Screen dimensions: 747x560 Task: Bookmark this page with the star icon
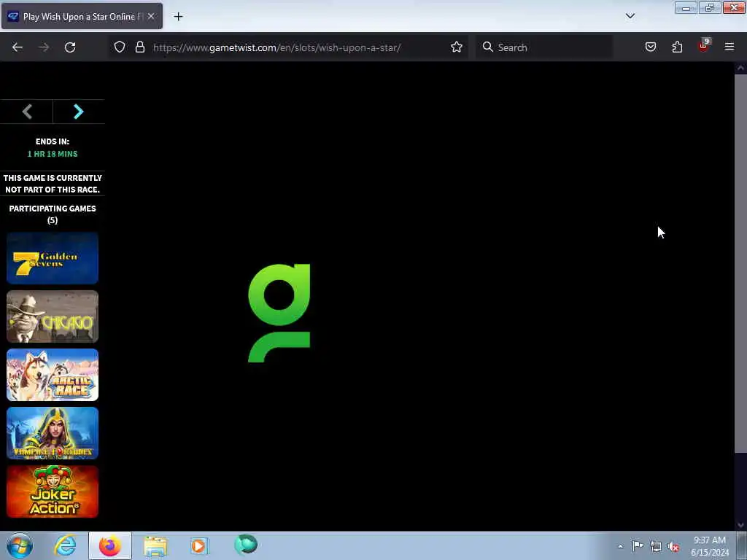(457, 47)
